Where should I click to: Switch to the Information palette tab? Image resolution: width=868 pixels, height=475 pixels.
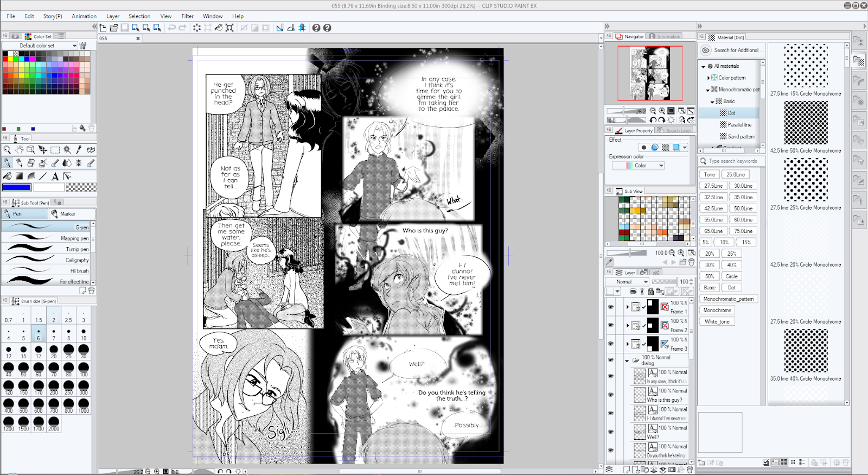point(665,36)
